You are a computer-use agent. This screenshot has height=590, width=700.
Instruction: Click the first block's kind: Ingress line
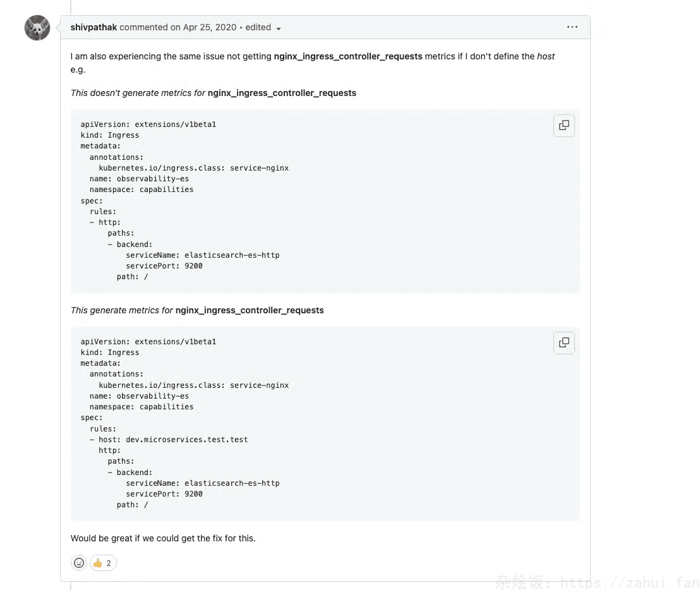(x=109, y=135)
